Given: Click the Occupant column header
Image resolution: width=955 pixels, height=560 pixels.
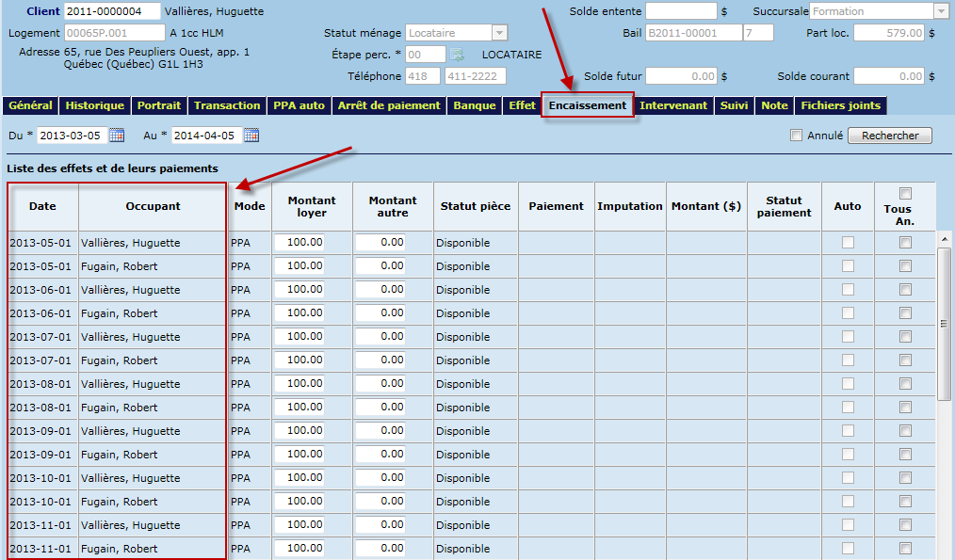Looking at the screenshot, I should [x=153, y=206].
